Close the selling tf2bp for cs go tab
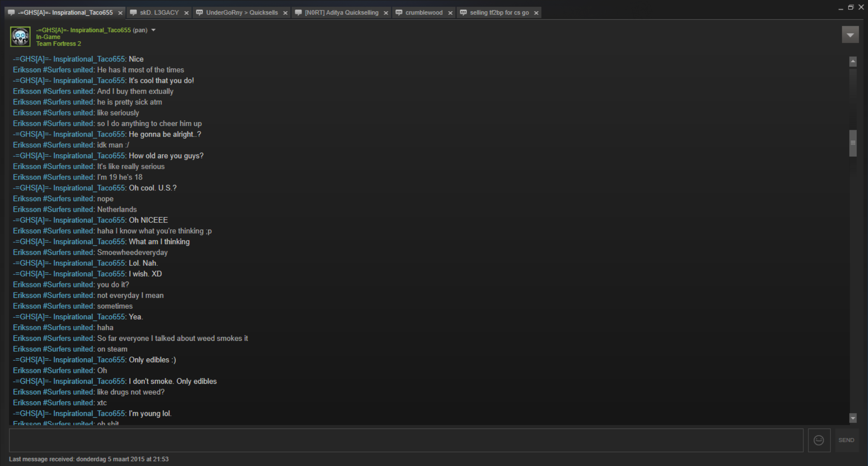868x466 pixels. pyautogui.click(x=536, y=13)
